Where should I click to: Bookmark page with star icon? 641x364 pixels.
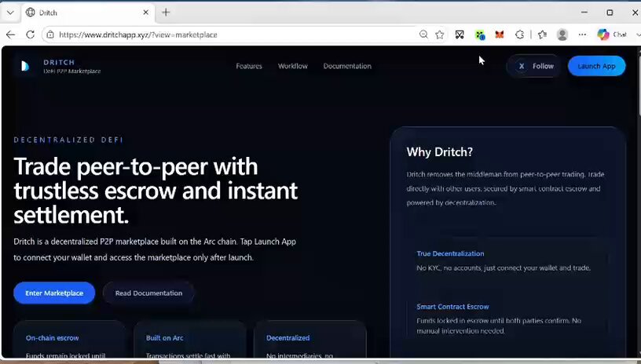[439, 35]
